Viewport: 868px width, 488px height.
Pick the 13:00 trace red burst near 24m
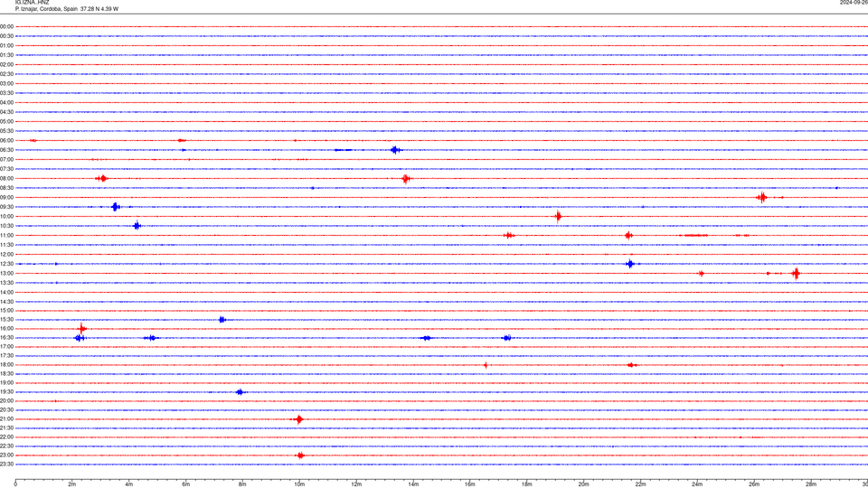tap(702, 273)
